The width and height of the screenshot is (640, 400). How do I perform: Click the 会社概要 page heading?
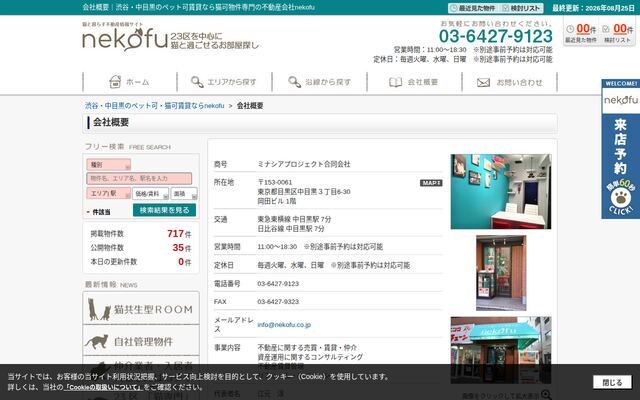tap(111, 122)
